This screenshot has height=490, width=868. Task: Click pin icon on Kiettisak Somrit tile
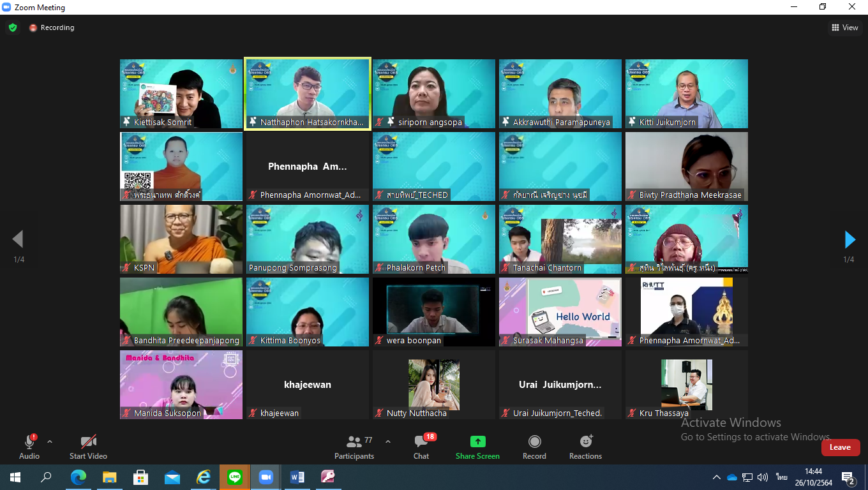(127, 122)
